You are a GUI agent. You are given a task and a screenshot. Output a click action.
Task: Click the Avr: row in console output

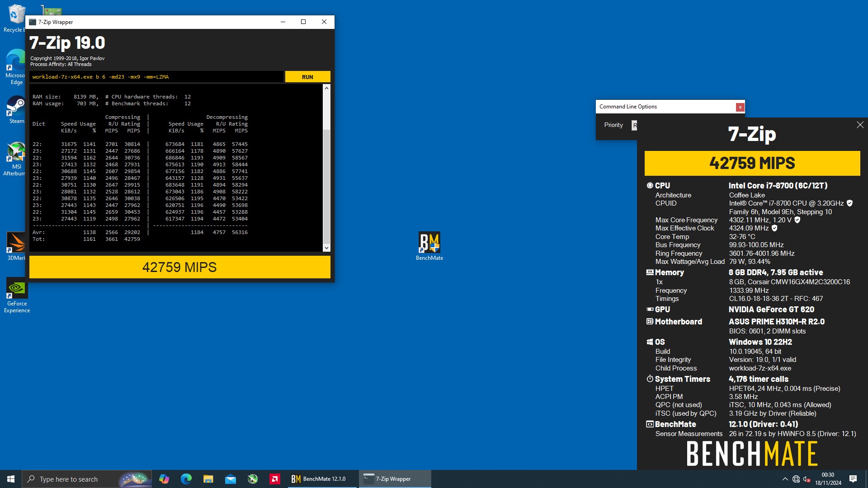coord(140,232)
